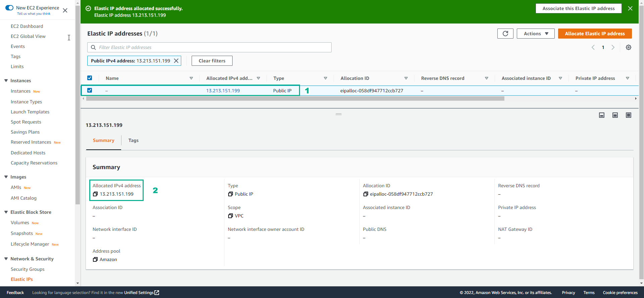Viewport: 644px width, 298px height.
Task: Copy the Public IP type value
Action: coord(231,194)
